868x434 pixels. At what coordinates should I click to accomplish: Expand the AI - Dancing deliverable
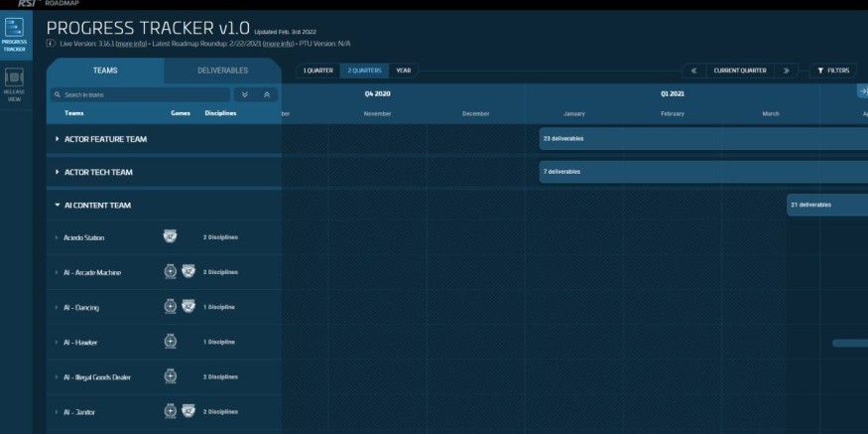pos(57,308)
